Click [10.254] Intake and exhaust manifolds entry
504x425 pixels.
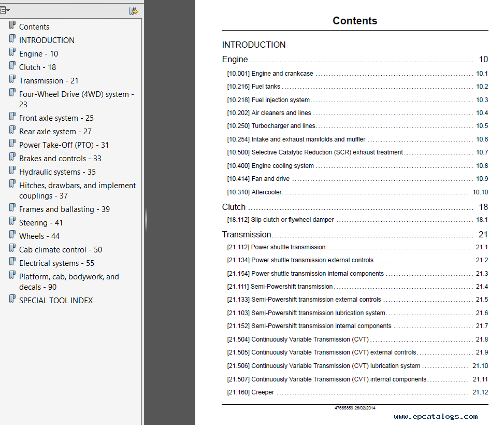click(x=357, y=139)
